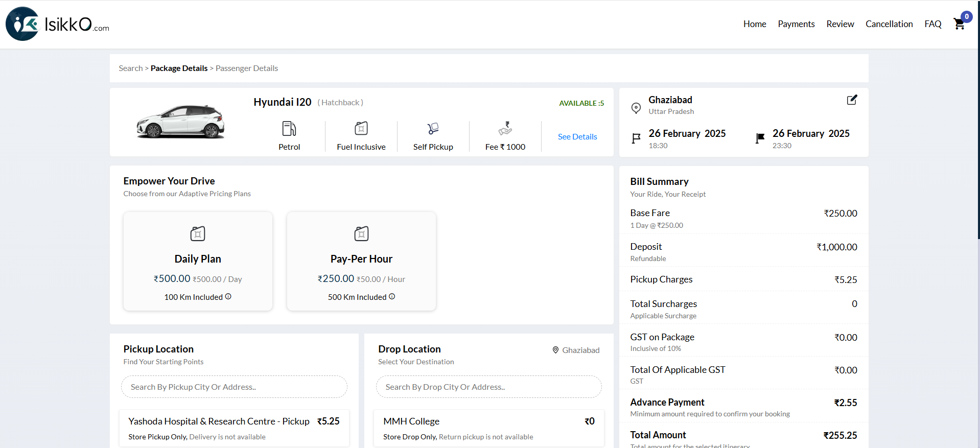Click the Self Pickup icon
Viewport: 980px width, 448px height.
pos(433,128)
